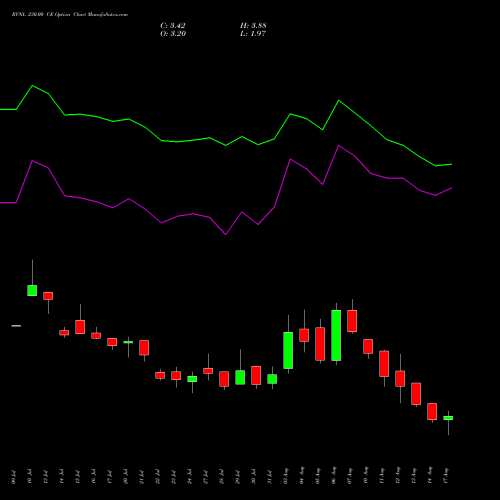
Task: Click the green candle above 10 Jul
Action: coord(32,290)
